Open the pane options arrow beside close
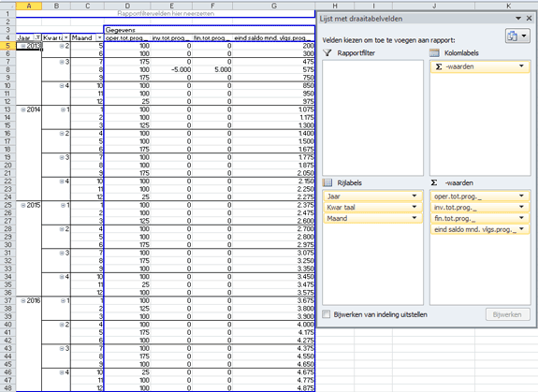This screenshot has width=538, height=392. (518, 19)
